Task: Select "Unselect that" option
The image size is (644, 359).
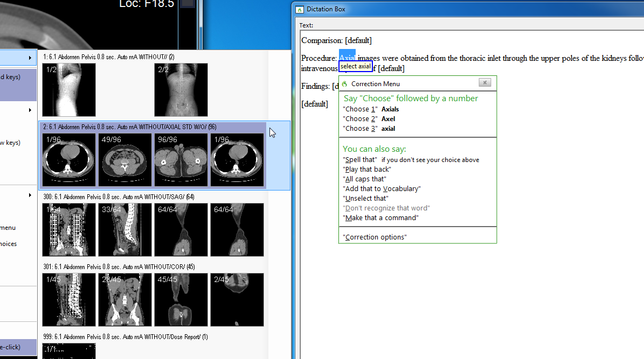Action: 365,199
